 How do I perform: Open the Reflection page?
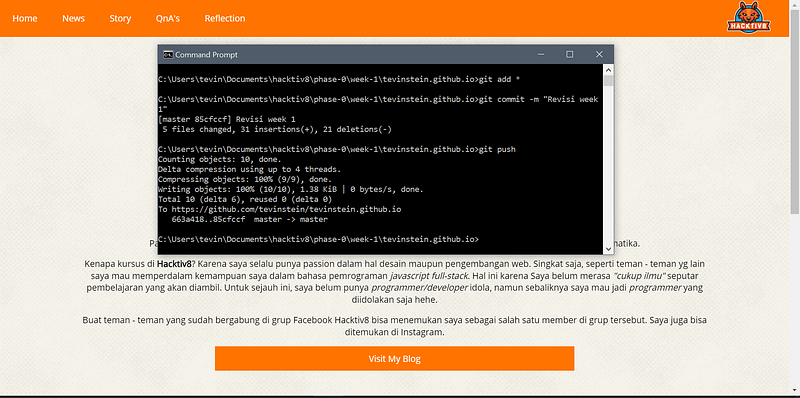click(x=225, y=18)
